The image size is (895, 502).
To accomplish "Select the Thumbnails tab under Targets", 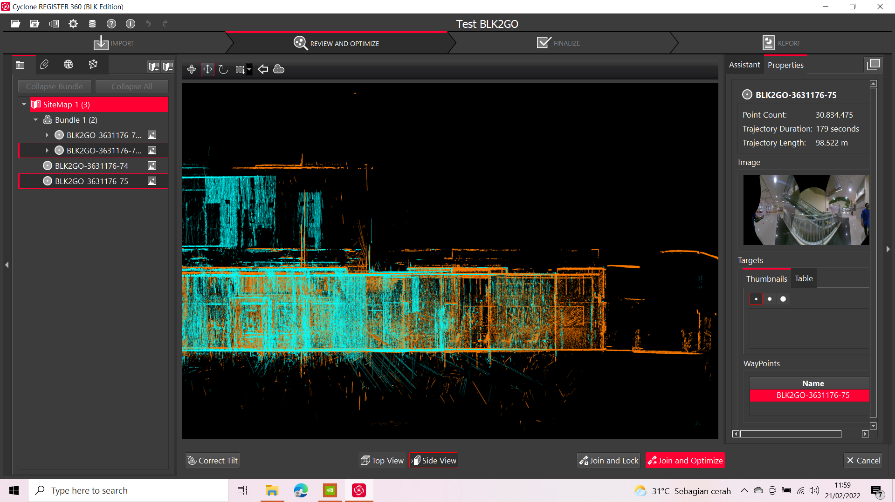I will 767,279.
